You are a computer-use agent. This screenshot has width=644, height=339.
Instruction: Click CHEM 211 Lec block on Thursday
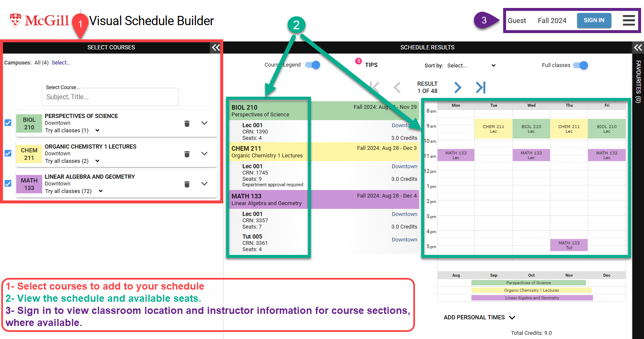(569, 128)
